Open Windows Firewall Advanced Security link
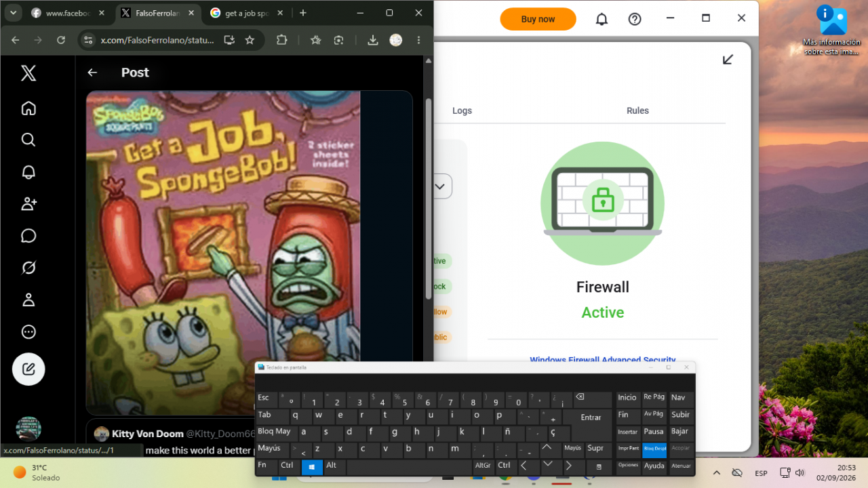Image resolution: width=868 pixels, height=488 pixels. pyautogui.click(x=603, y=360)
